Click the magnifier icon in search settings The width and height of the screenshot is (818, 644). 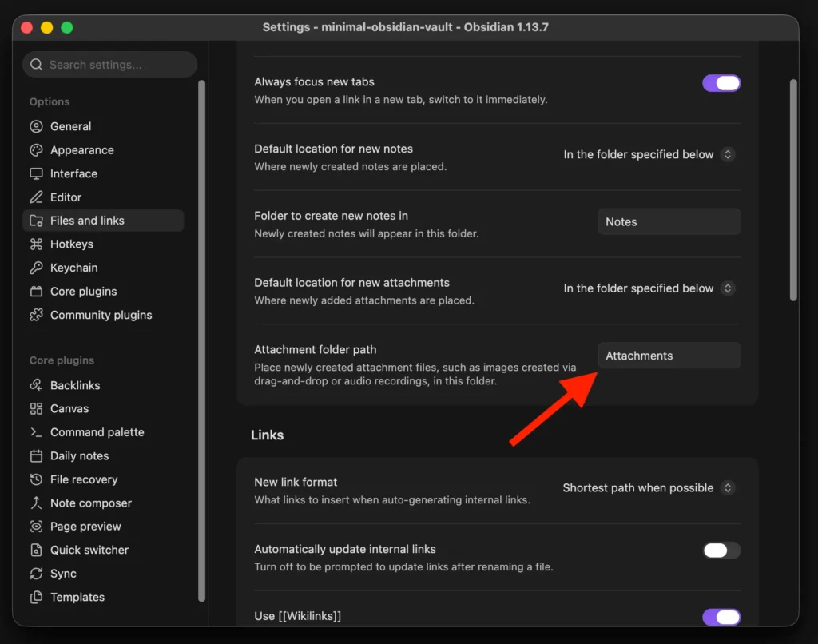(36, 65)
